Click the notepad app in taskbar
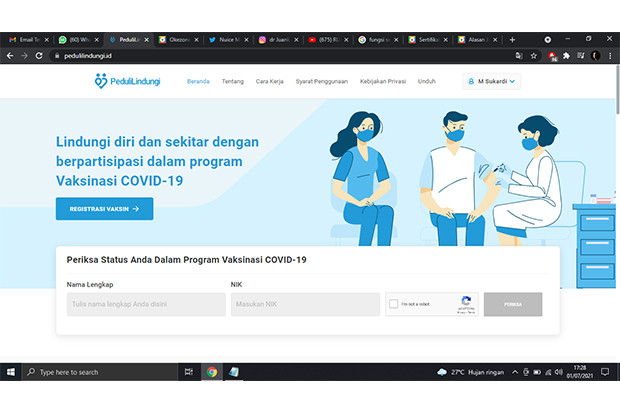Viewport: 620px width, 413px height. (234, 372)
